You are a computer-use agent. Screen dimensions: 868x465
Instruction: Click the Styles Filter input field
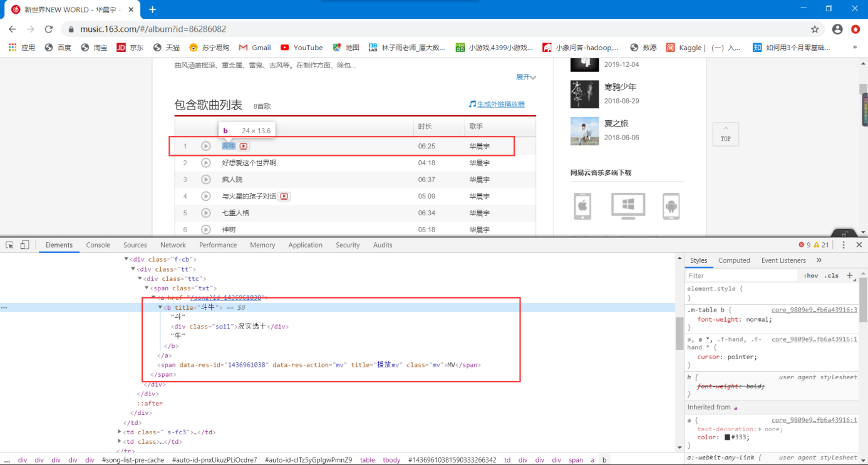pos(743,275)
